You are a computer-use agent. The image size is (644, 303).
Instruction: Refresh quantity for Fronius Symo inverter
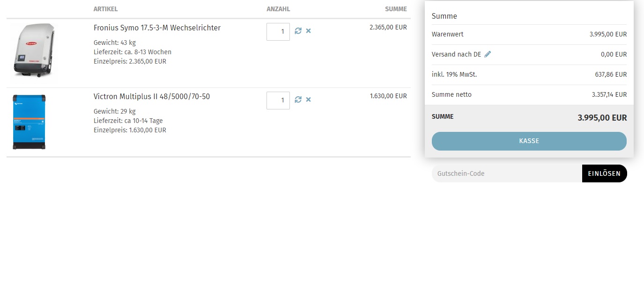coord(298,31)
